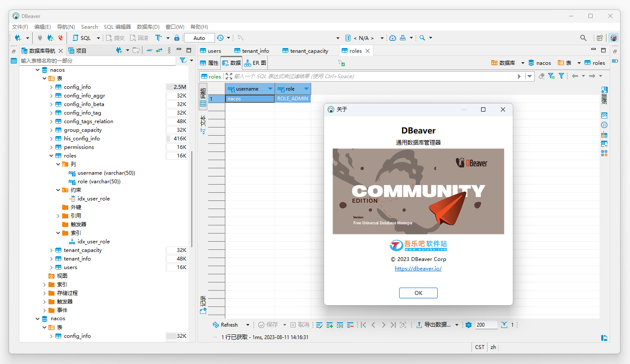
Task: Click the reconnect plug icon
Action: (50, 38)
